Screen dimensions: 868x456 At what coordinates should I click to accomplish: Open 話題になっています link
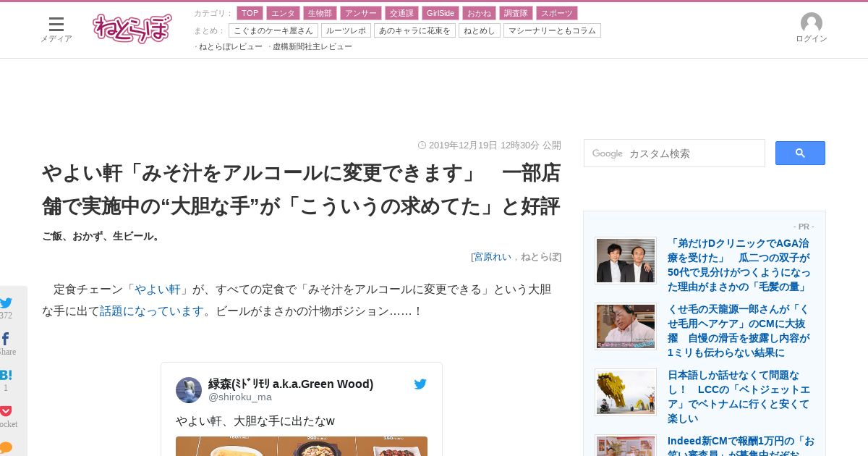point(152,311)
